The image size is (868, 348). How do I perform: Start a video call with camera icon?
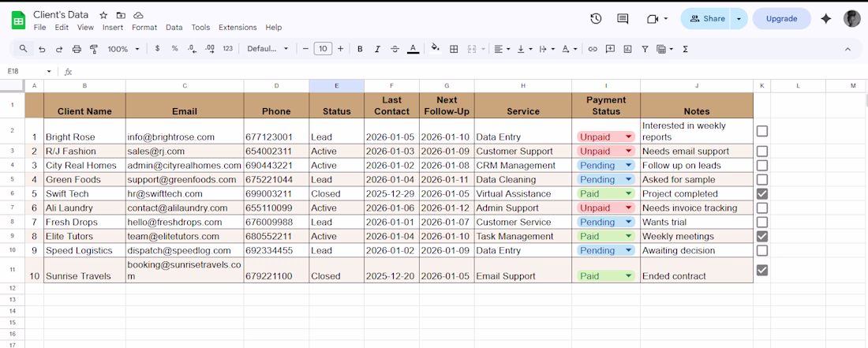652,19
